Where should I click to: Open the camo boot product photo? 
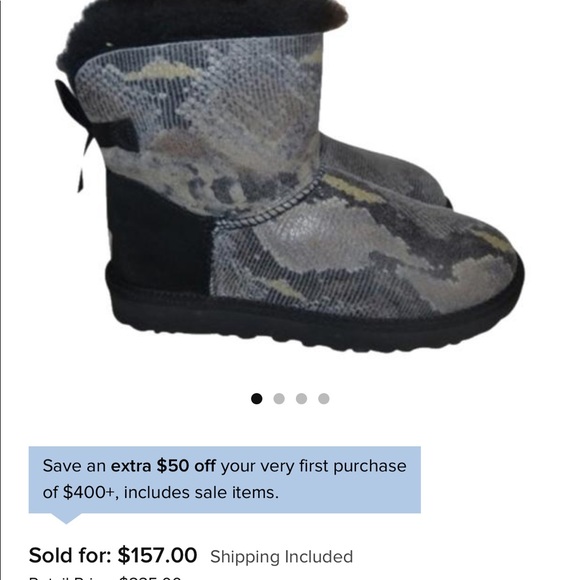coord(290,176)
